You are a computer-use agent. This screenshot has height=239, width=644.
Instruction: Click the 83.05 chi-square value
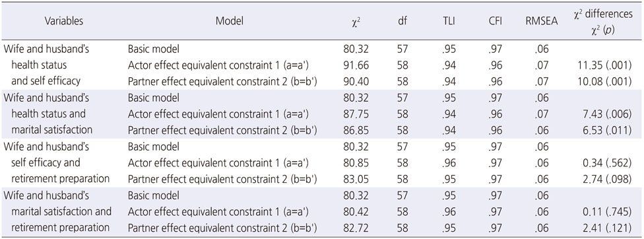(x=356, y=179)
